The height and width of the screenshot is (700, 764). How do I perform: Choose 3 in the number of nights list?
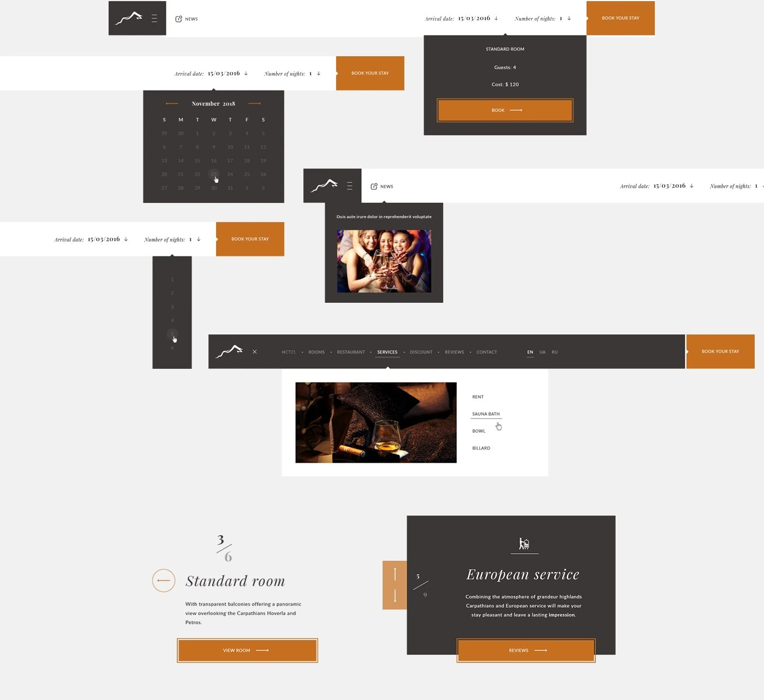[172, 307]
